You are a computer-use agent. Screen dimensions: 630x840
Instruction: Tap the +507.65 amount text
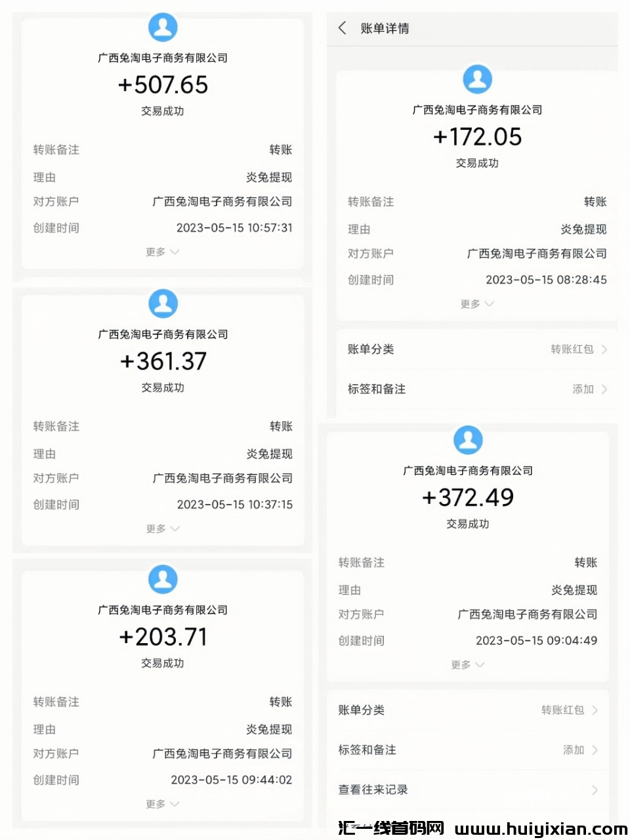pyautogui.click(x=163, y=85)
